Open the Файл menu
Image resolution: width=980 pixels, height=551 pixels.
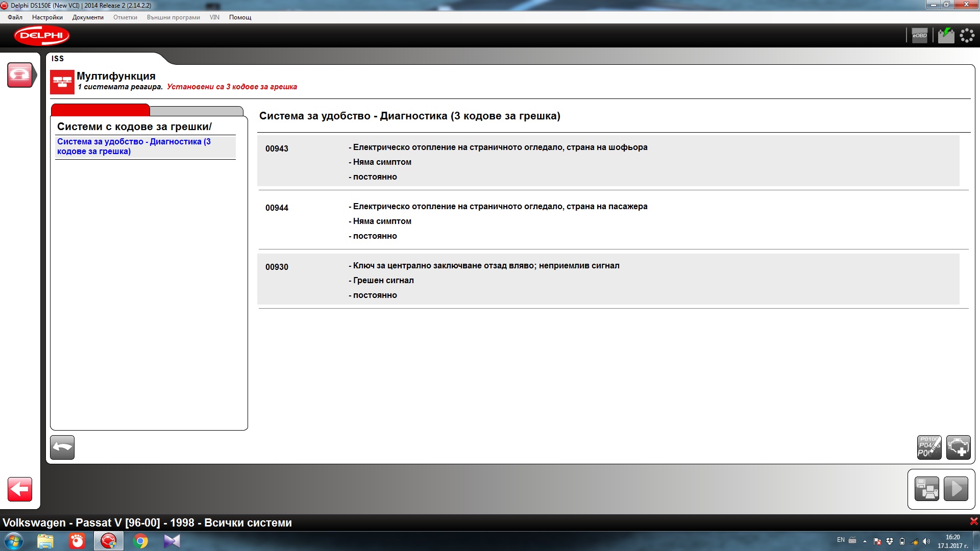tap(15, 17)
